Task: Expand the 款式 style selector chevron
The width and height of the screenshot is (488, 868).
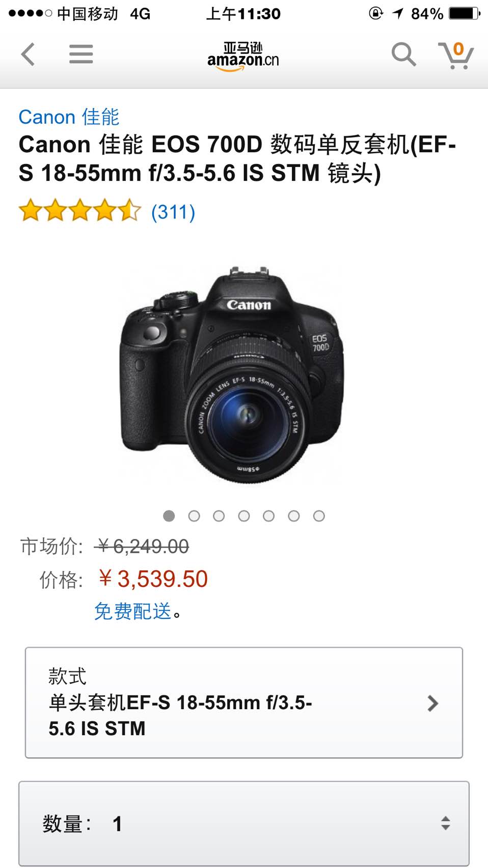Action: coord(432,703)
